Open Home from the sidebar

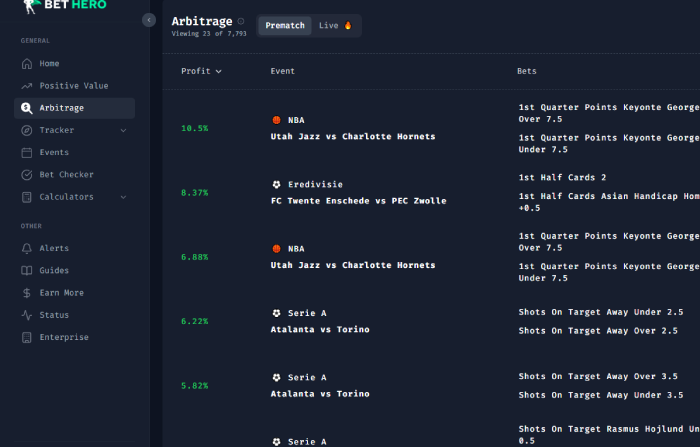[75, 63]
